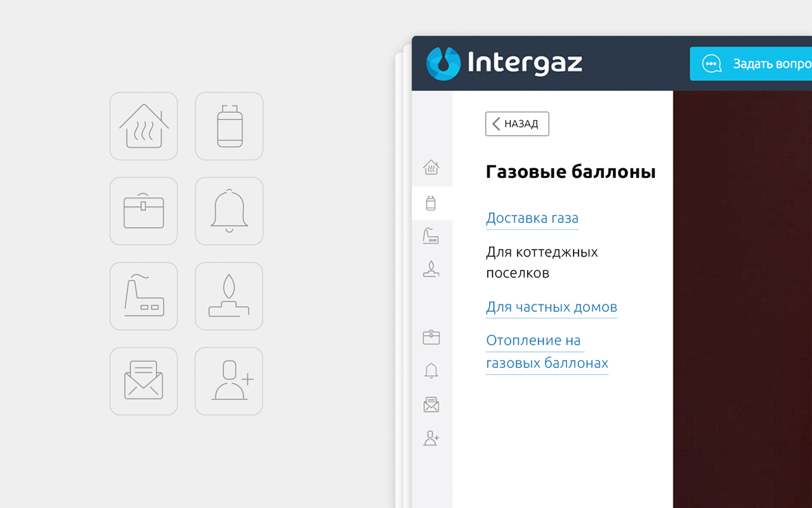Open notifications bell in sidebar

[431, 371]
